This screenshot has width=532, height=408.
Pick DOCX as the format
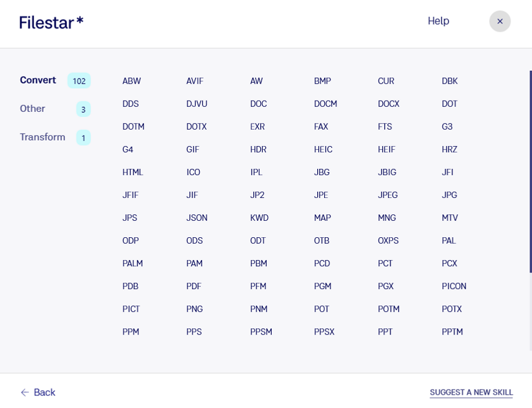(x=389, y=104)
